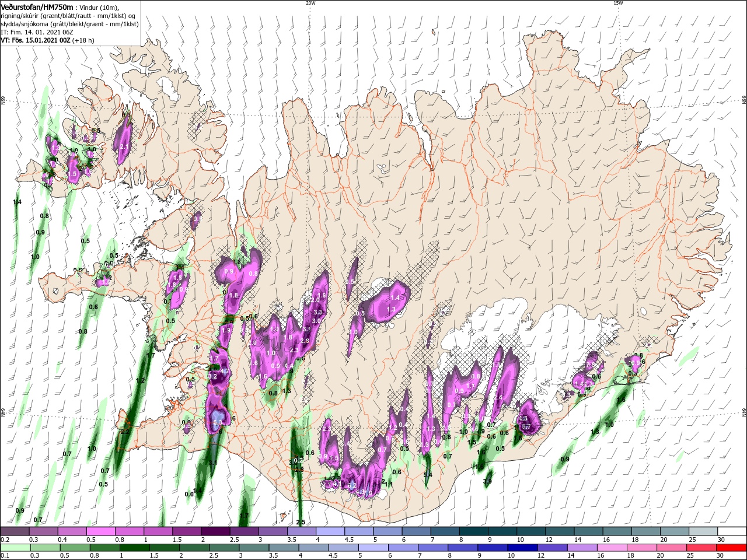This screenshot has height=560, width=747.
Task: Select the darkest purple 2–2.5 swatch in the sleet/snow scale
Action: (x=215, y=531)
